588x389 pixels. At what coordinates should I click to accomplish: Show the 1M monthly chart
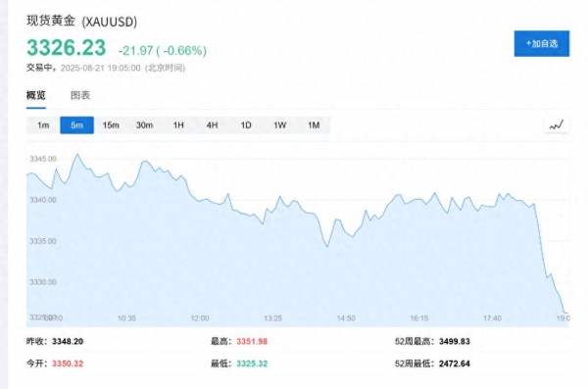coord(314,124)
